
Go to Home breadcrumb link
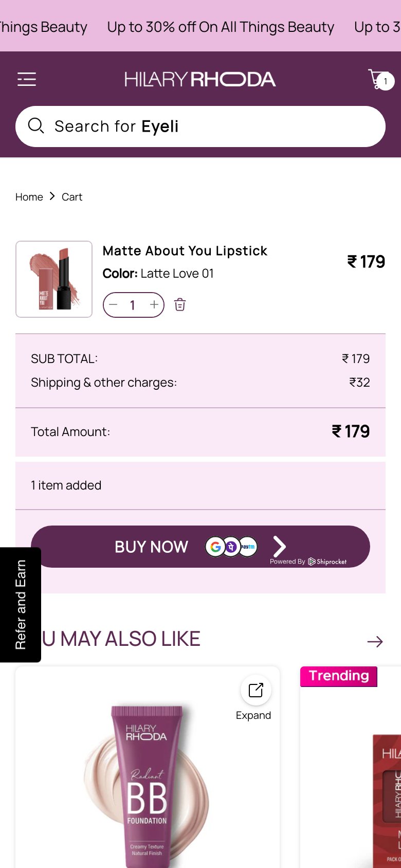[x=29, y=197]
